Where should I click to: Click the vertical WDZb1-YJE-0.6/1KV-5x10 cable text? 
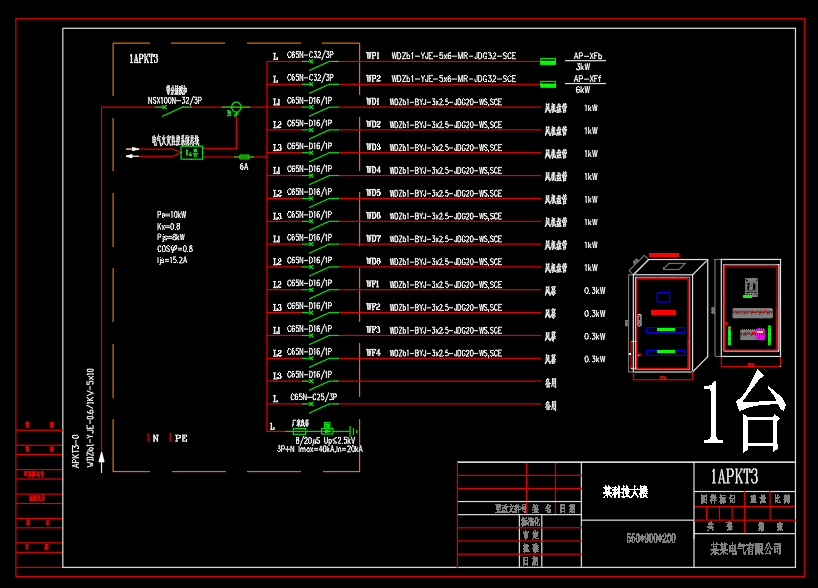pos(91,418)
